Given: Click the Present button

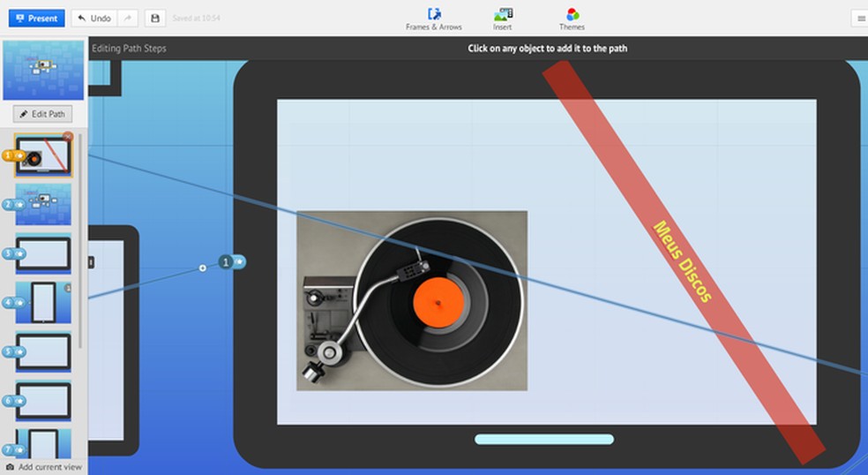Looking at the screenshot, I should coord(36,18).
